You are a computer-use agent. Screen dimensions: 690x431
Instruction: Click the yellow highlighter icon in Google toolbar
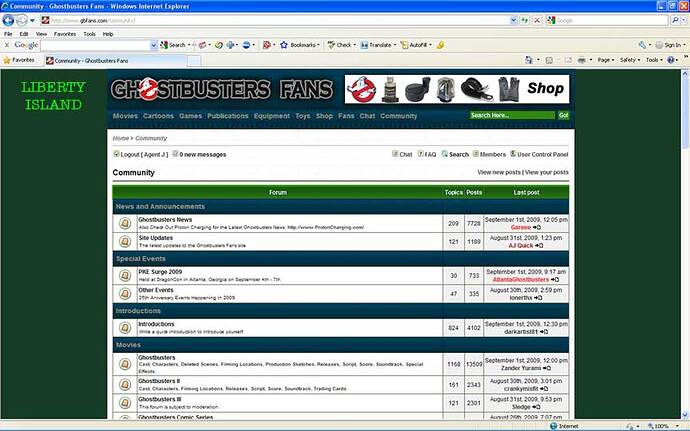pos(440,45)
